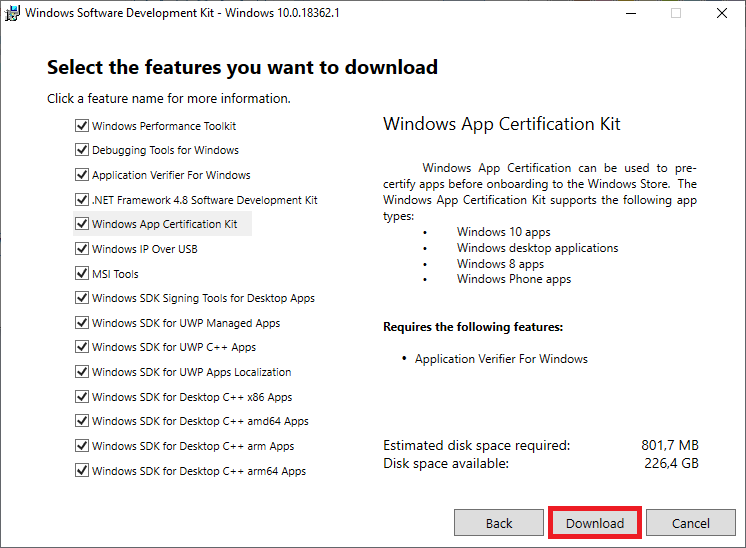Toggle Debugging Tools for Windows checkbox

[82, 151]
